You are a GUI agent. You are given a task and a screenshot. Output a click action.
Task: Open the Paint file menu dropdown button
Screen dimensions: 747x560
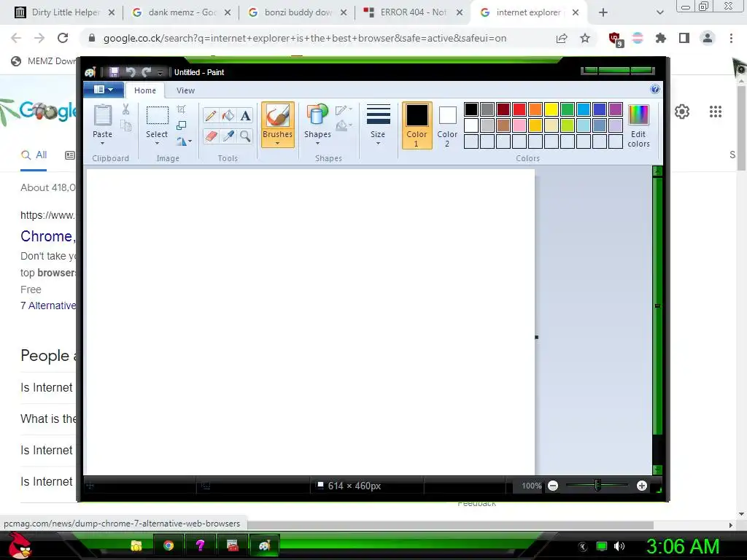pos(104,90)
